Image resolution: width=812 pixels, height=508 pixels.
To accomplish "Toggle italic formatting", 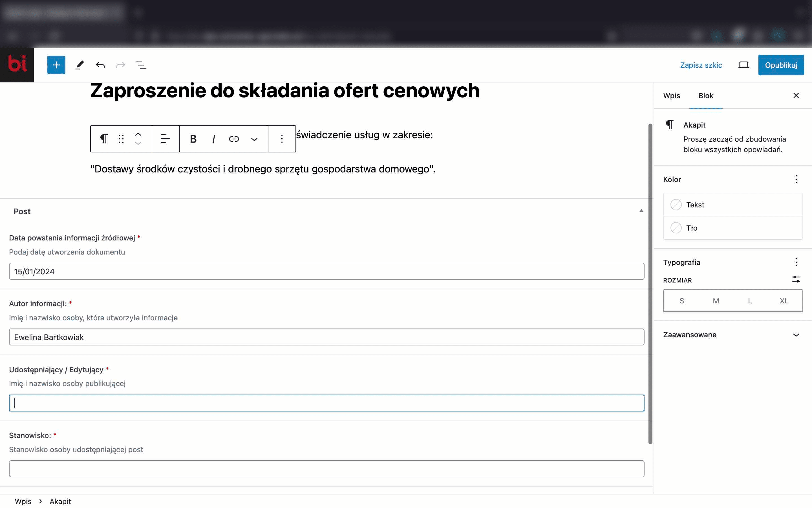I will 213,139.
